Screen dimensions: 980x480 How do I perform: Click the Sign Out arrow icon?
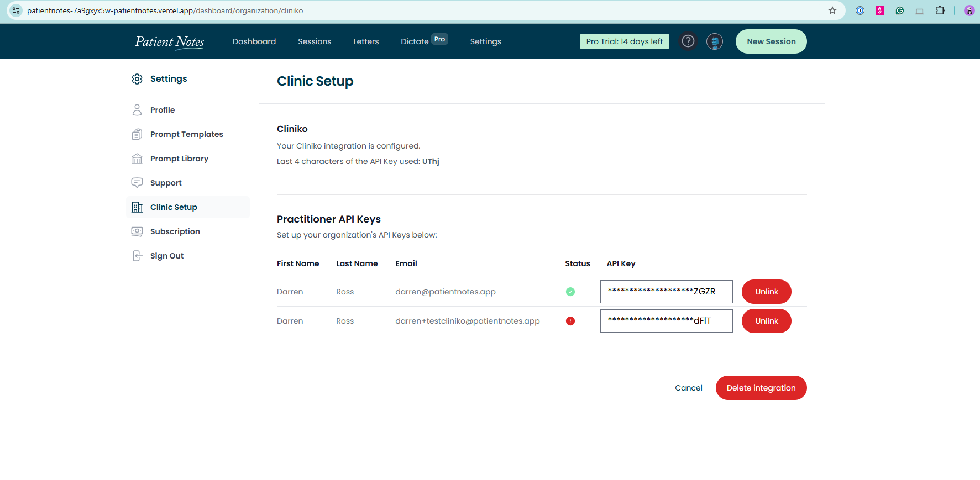point(137,256)
